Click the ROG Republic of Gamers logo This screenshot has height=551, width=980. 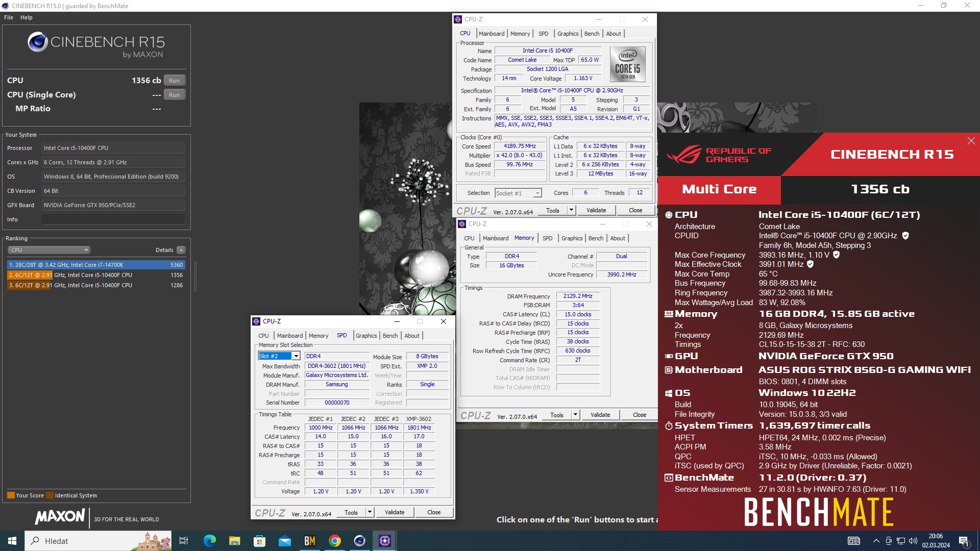coord(719,155)
